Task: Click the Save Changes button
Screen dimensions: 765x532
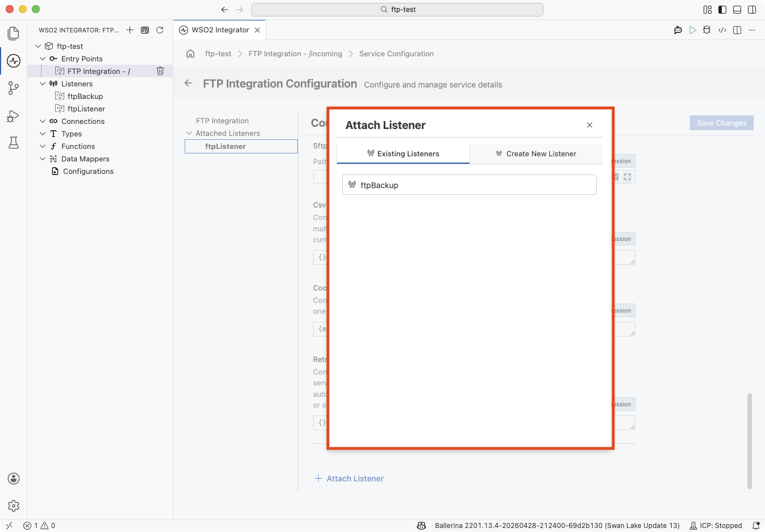Action: [722, 123]
